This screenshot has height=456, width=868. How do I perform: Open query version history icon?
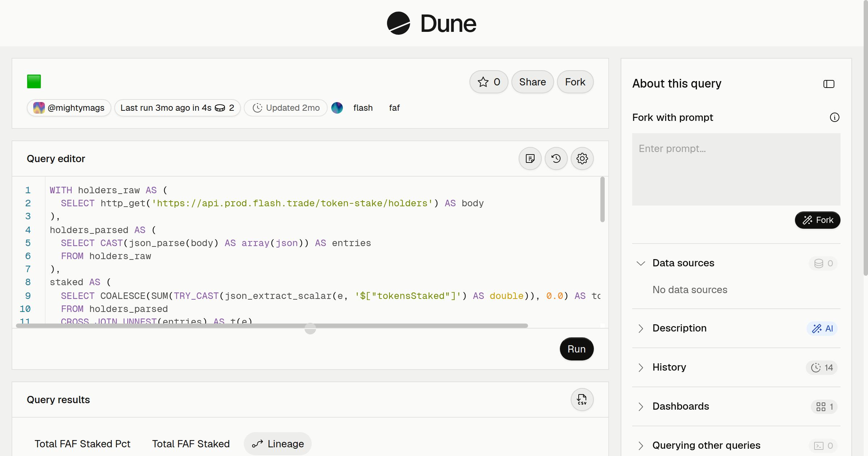(x=556, y=159)
